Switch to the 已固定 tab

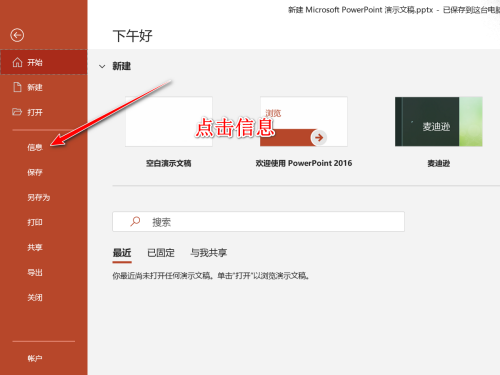coord(161,253)
